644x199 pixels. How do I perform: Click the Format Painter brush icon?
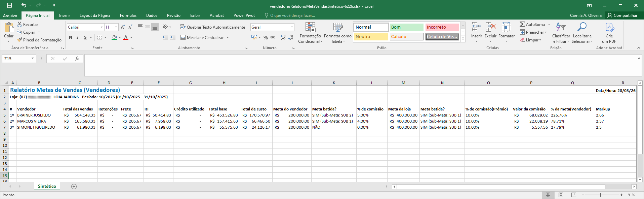pyautogui.click(x=20, y=40)
